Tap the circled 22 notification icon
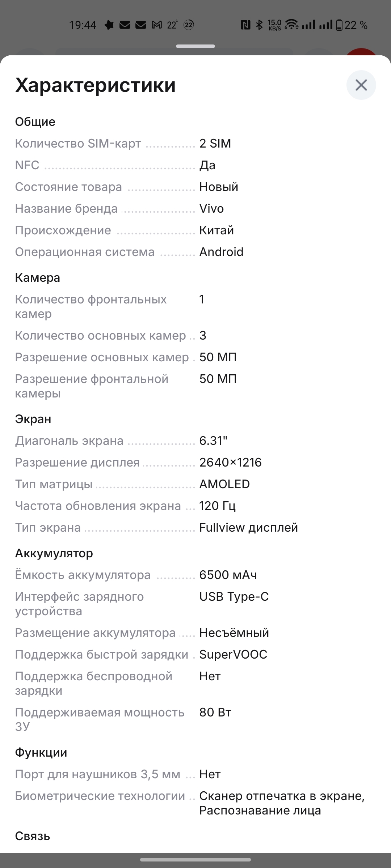This screenshot has height=868, width=391. click(189, 25)
